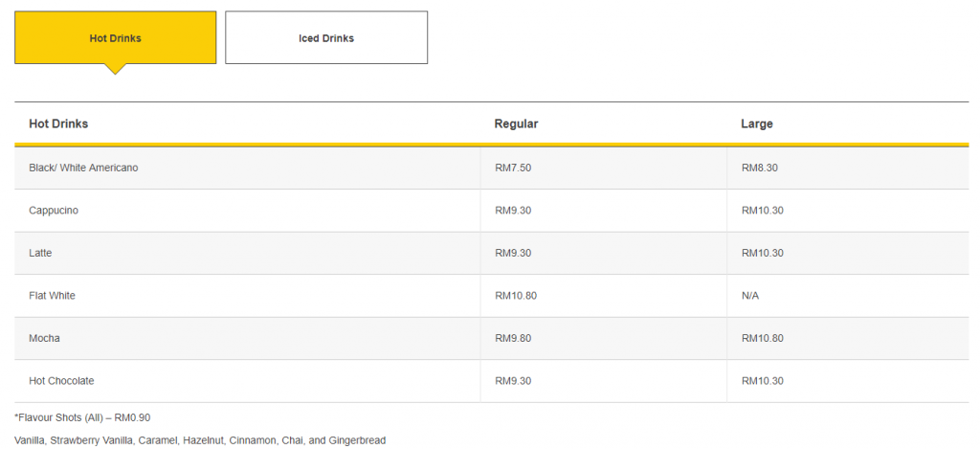The height and width of the screenshot is (449, 980).
Task: Click the Hot Drinks column header
Action: pos(58,124)
